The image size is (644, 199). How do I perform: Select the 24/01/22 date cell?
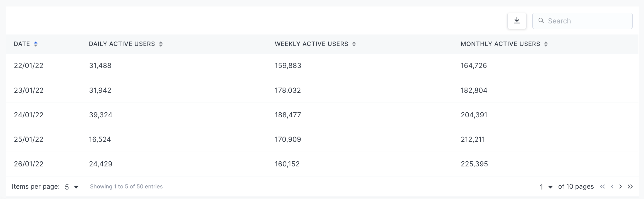click(x=29, y=115)
